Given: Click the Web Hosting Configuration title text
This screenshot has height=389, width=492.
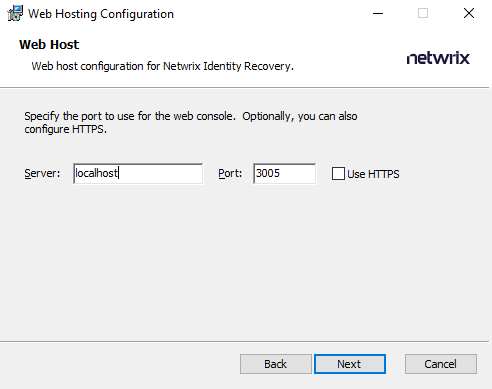Looking at the screenshot, I should point(101,14).
